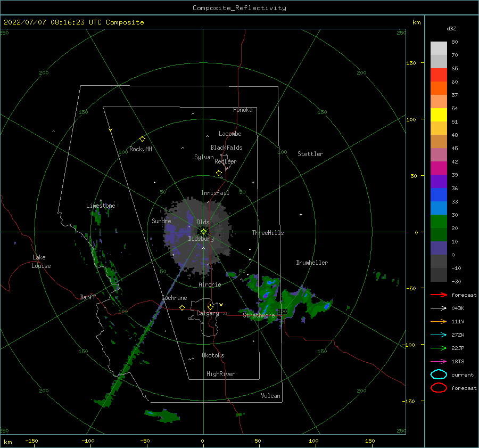
Task: Click the Calgary city label
Action: pos(208,313)
